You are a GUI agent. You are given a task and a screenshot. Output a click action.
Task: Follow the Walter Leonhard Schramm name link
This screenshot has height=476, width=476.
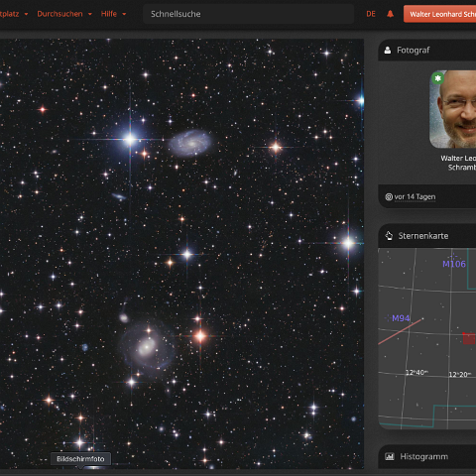pyautogui.click(x=458, y=163)
